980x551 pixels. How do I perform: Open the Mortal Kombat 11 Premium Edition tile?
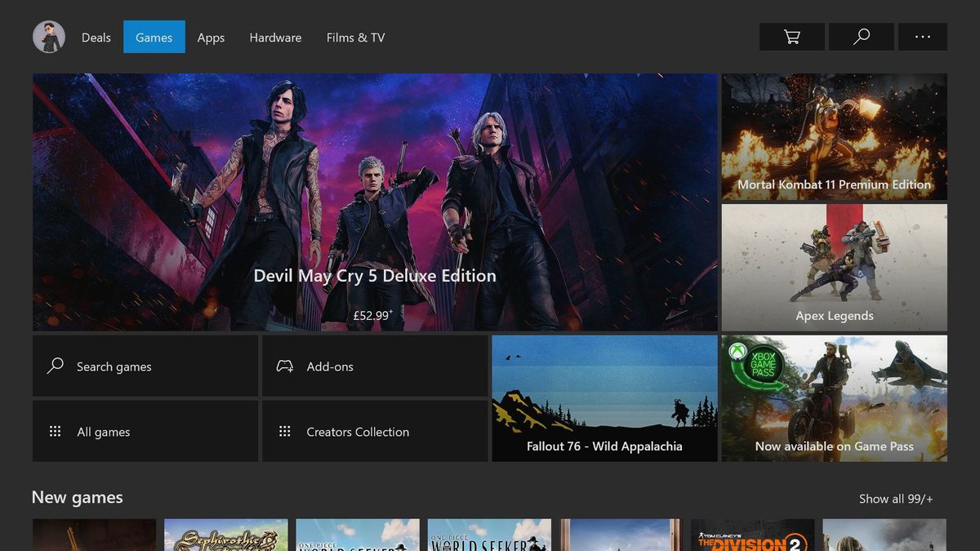coord(834,136)
